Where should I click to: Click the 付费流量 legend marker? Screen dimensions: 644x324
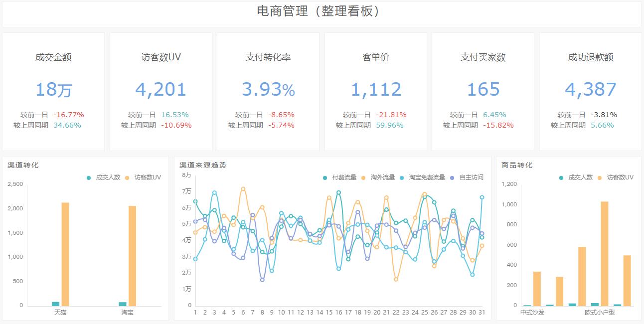pos(325,177)
